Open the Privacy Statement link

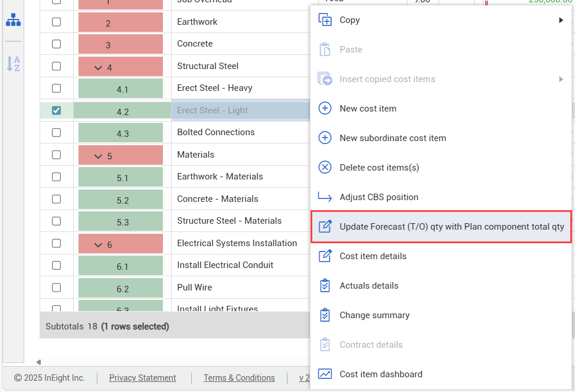(142, 378)
